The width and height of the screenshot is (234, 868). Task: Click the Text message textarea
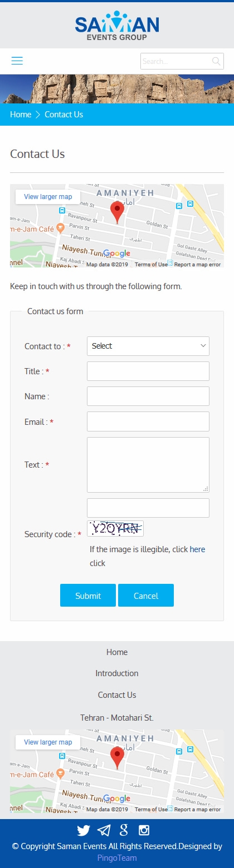[x=148, y=465]
